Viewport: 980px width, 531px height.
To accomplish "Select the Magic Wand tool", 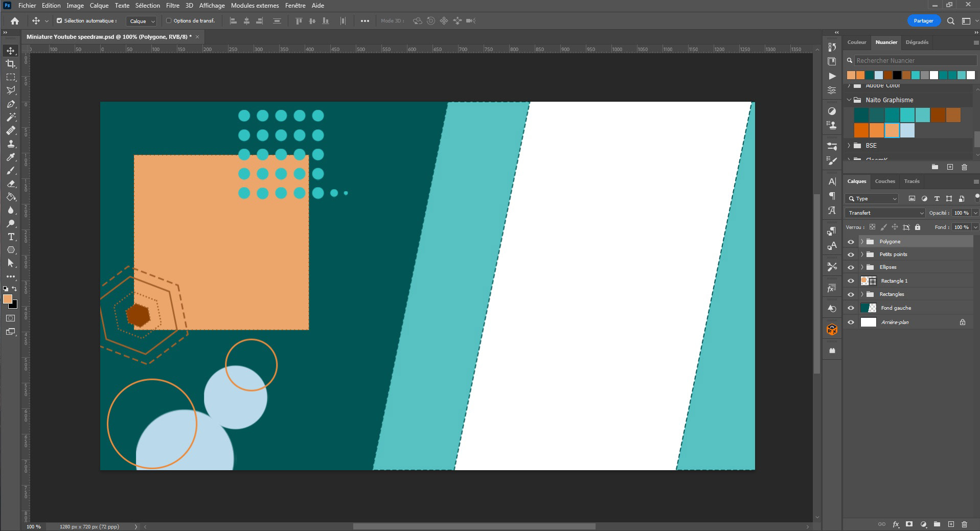I will tap(11, 117).
